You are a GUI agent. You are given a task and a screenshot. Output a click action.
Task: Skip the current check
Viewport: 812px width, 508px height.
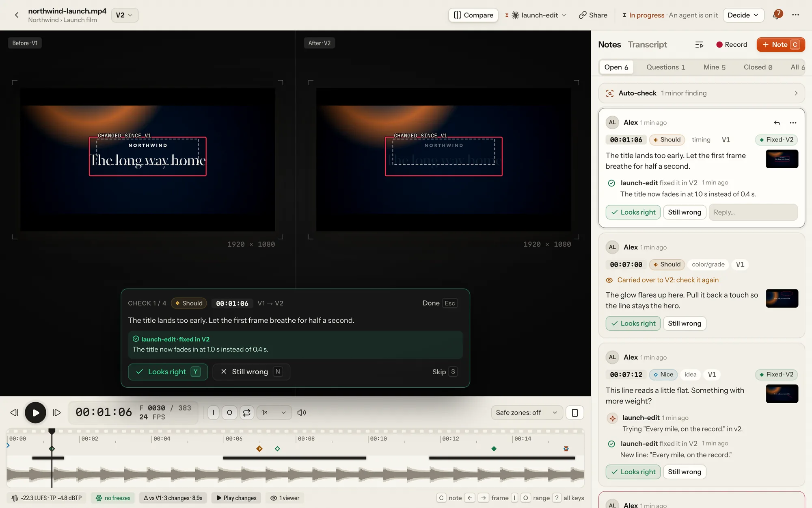[445, 372]
